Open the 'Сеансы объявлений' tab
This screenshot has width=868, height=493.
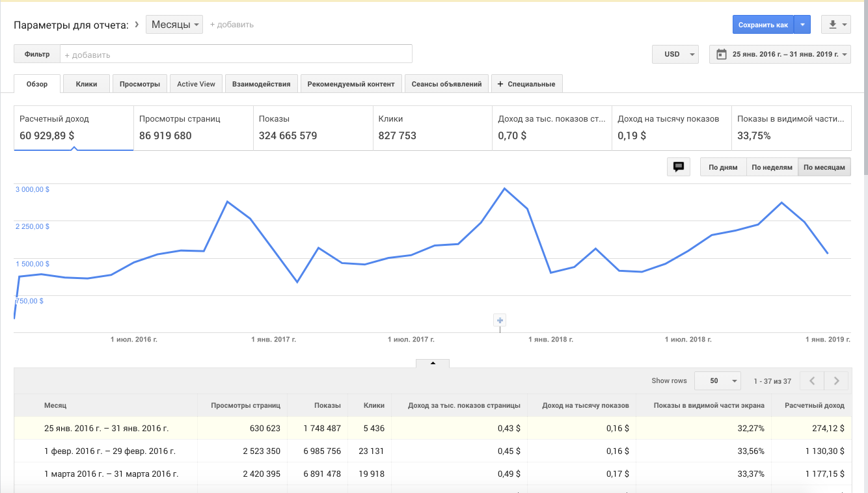446,84
